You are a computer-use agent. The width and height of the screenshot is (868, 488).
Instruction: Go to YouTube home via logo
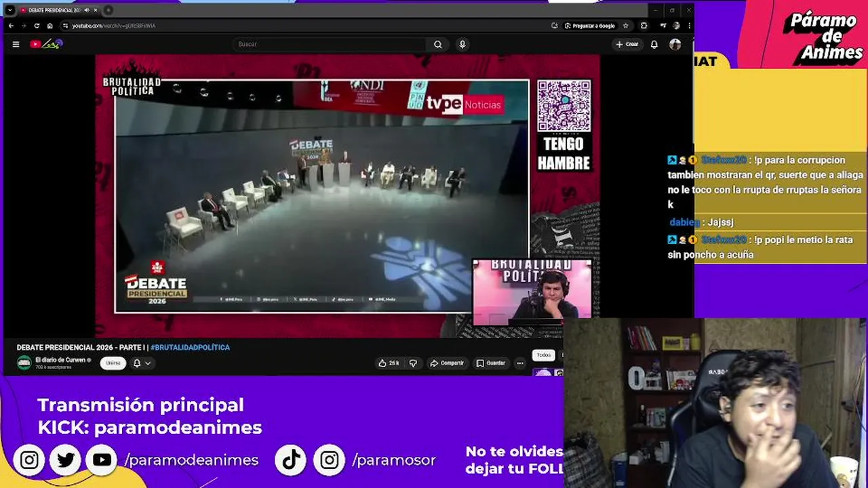pyautogui.click(x=45, y=44)
